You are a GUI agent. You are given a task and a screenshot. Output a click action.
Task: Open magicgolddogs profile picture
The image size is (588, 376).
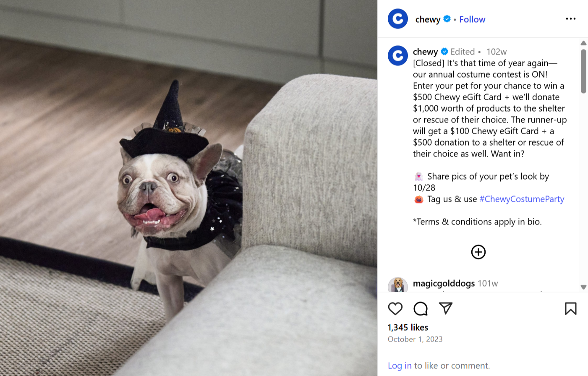398,285
